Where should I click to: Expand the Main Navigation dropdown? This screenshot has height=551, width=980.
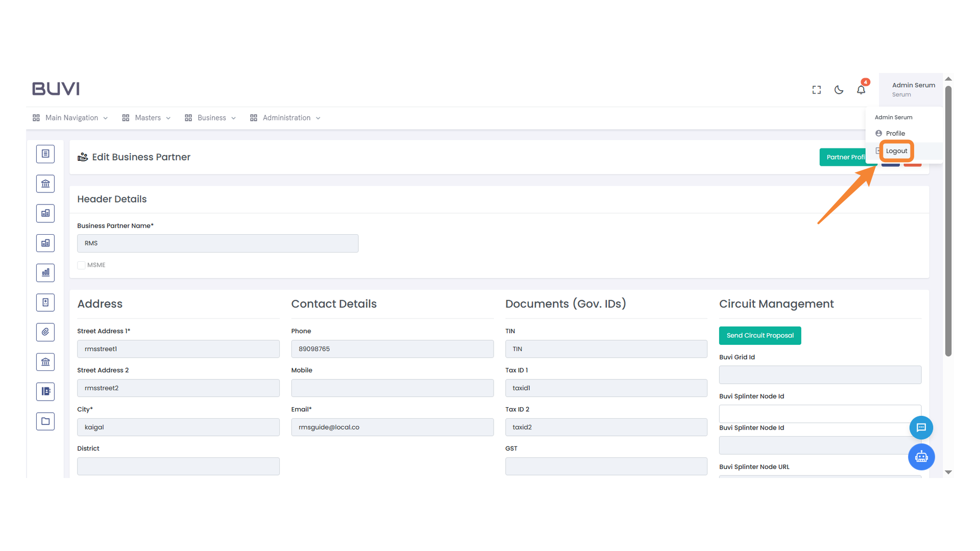71,118
